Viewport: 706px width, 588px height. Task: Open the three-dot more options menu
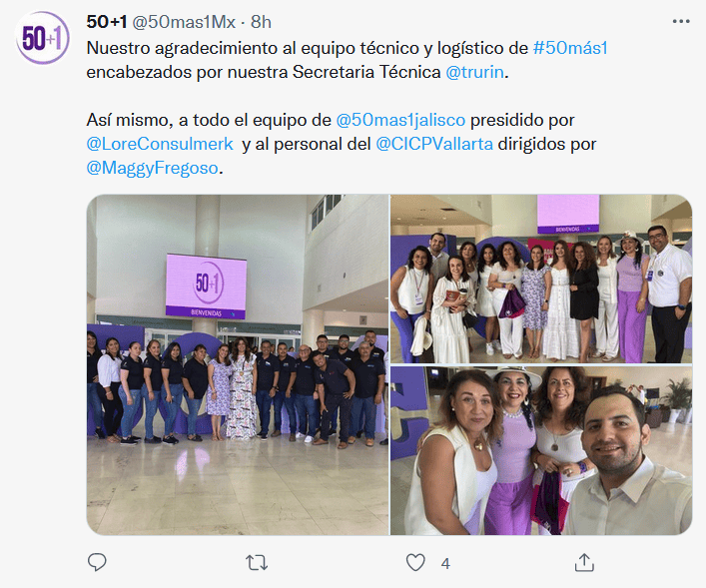[681, 22]
